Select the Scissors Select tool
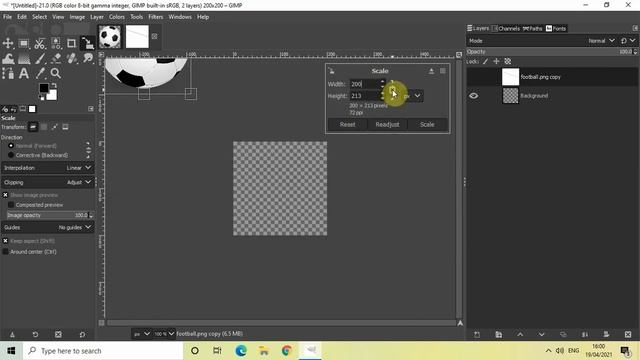This screenshot has height=360, width=640. point(40,43)
